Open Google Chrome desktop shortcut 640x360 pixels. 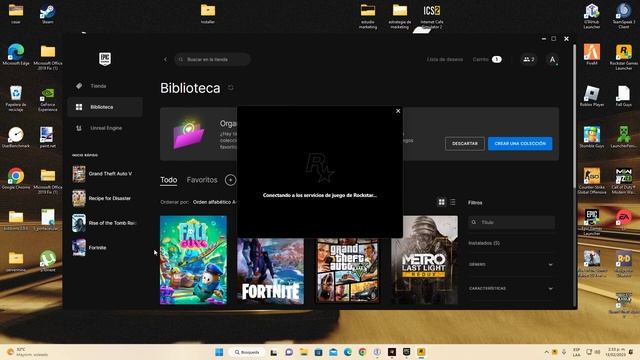[16, 178]
